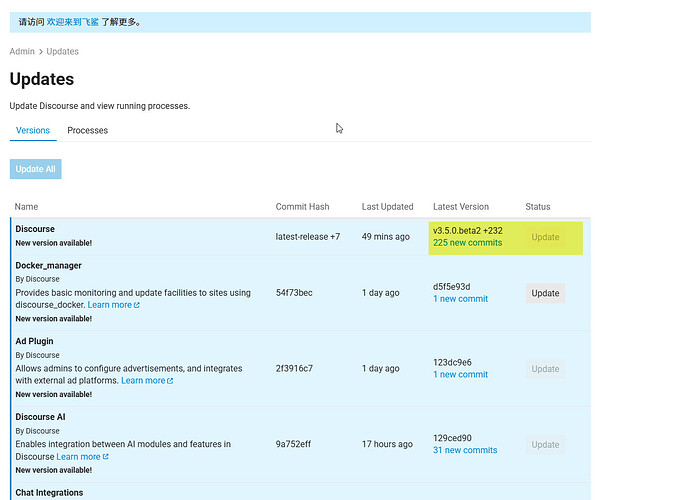Click commit hash latest-release +7
This screenshot has height=500, width=683.
click(308, 237)
